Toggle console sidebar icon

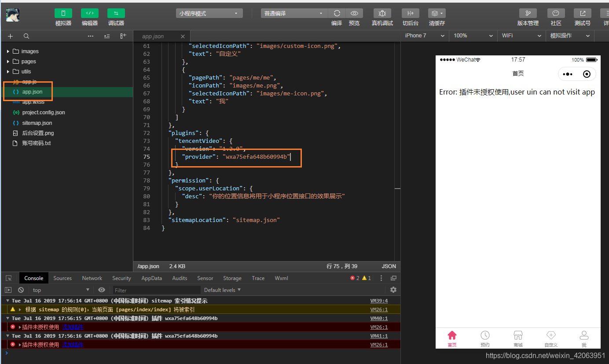(x=8, y=290)
